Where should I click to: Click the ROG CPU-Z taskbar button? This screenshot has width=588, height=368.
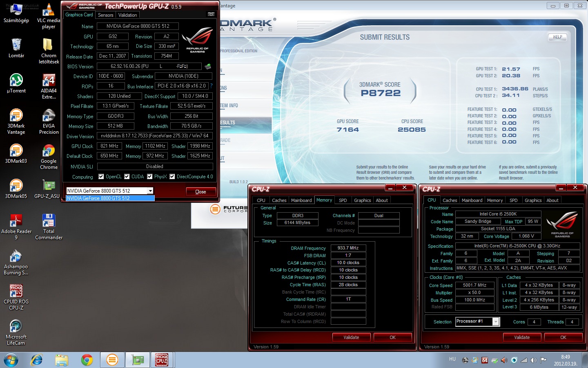(x=162, y=360)
